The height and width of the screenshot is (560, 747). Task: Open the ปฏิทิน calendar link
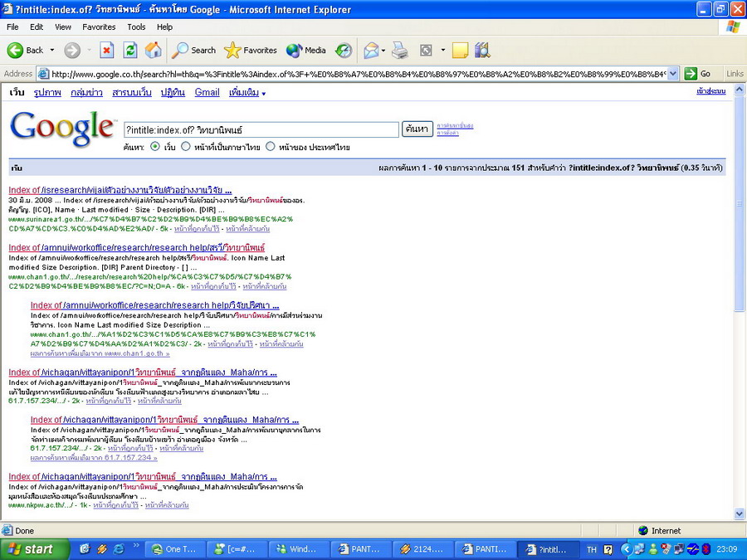173,92
